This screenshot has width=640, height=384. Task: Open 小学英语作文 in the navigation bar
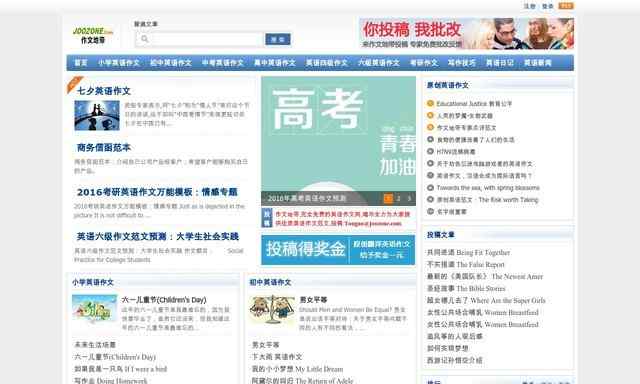point(119,63)
